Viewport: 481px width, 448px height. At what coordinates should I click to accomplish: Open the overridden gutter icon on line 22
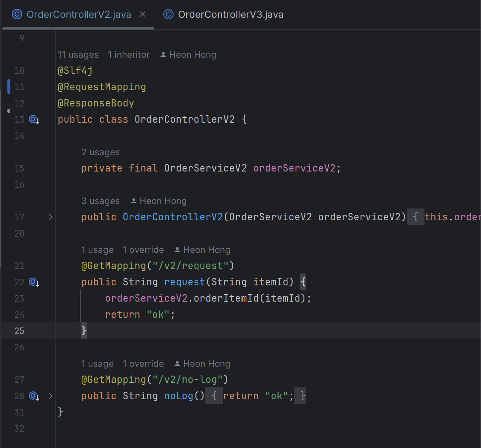pos(34,282)
